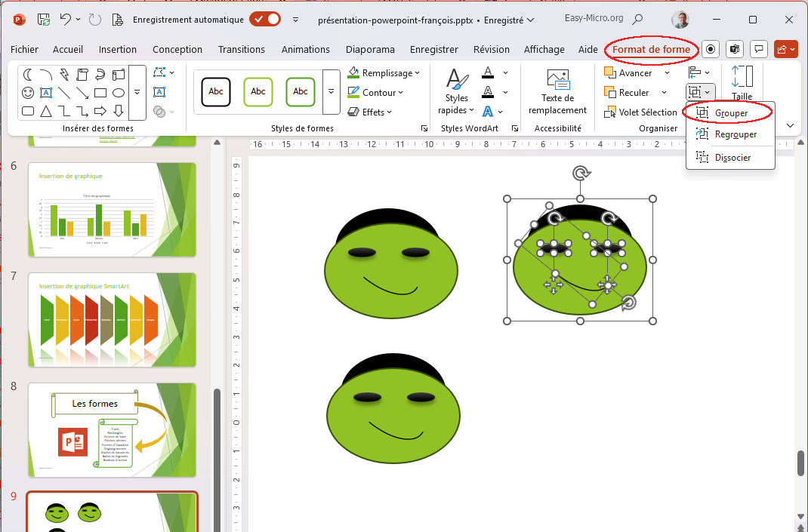Screen dimensions: 808x532
Task: Pick the lightning bolt shape
Action: click(64, 74)
